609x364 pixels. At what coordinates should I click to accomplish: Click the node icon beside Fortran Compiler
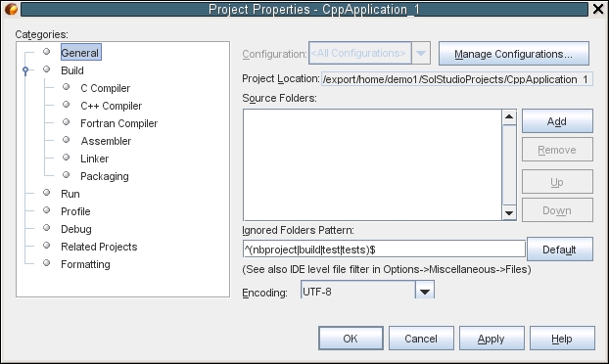click(x=66, y=122)
